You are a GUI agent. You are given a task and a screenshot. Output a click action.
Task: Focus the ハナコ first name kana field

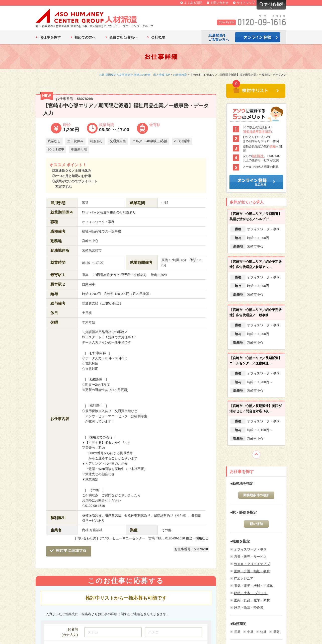[174, 632]
